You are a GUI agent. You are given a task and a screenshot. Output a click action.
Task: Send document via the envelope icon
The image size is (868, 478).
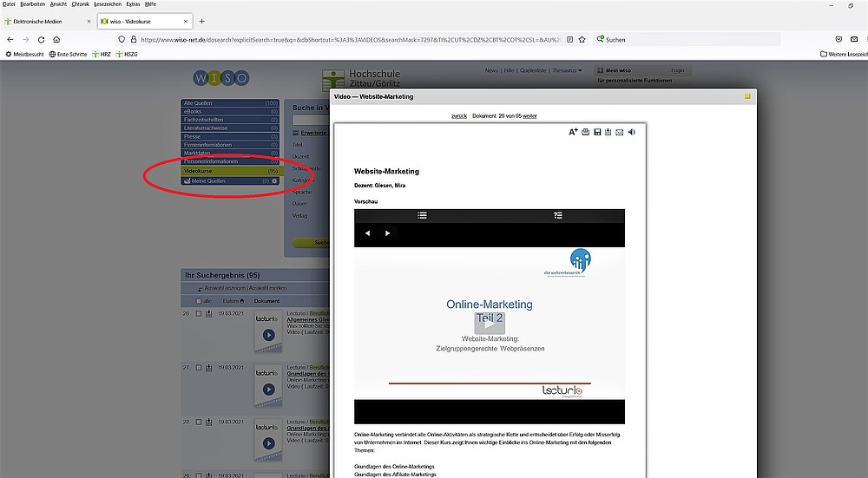(620, 132)
